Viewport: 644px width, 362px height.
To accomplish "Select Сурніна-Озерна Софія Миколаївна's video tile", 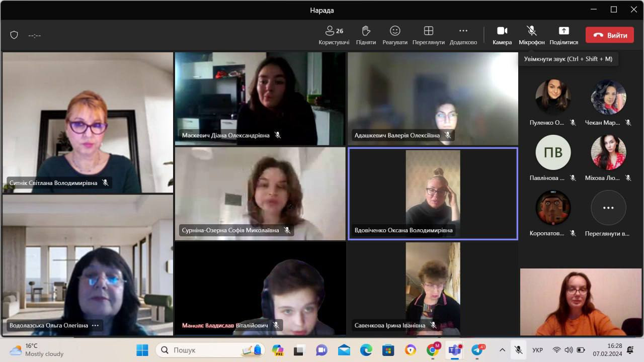I will tap(260, 194).
